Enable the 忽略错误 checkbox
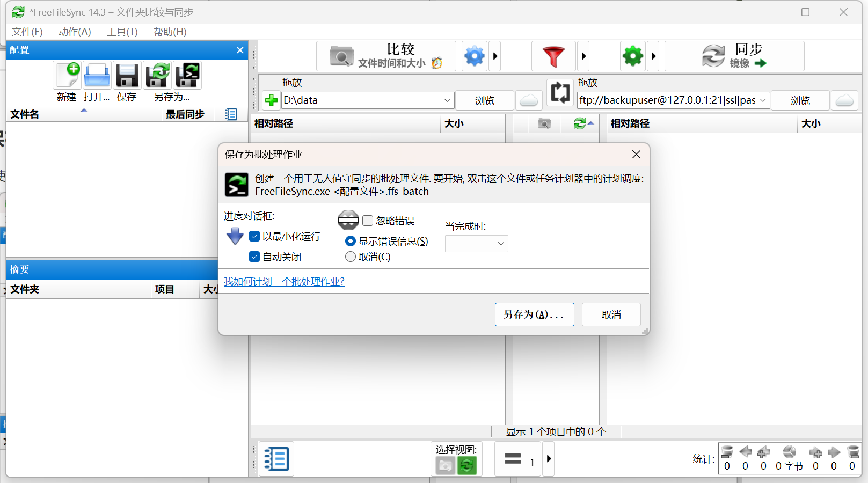The image size is (868, 483). (368, 221)
